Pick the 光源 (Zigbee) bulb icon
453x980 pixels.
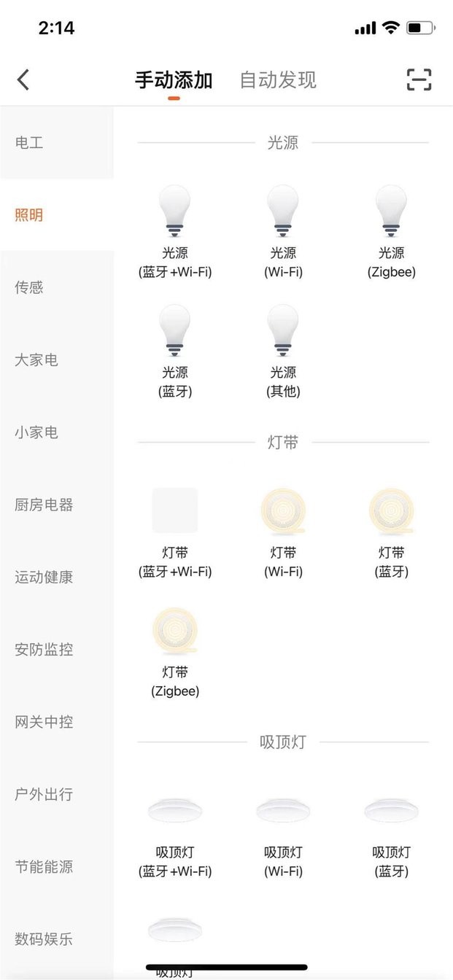(391, 211)
